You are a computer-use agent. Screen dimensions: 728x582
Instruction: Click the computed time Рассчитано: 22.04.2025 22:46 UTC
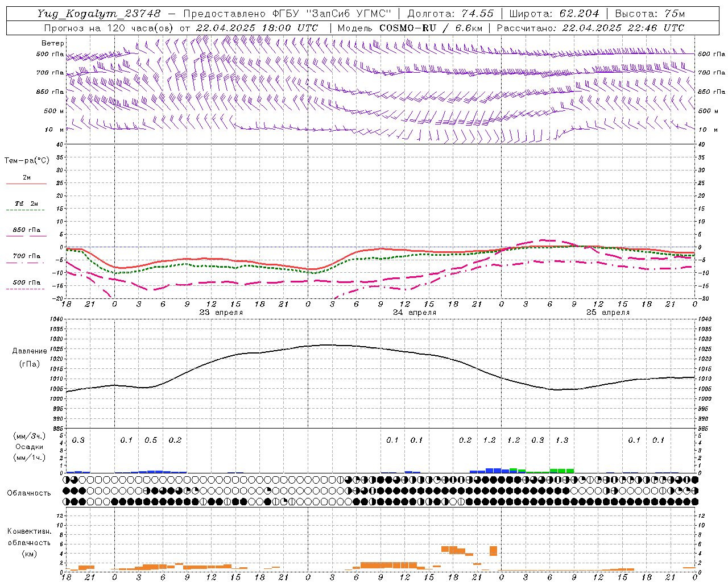pyautogui.click(x=590, y=28)
